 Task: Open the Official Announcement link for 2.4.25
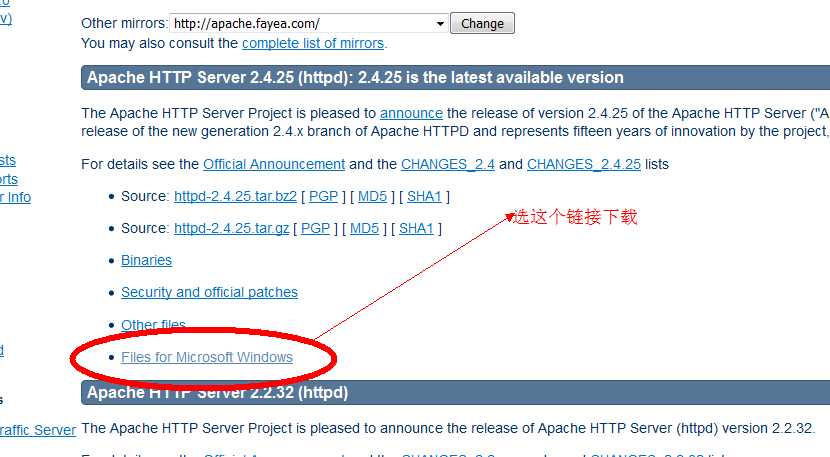coord(274,164)
